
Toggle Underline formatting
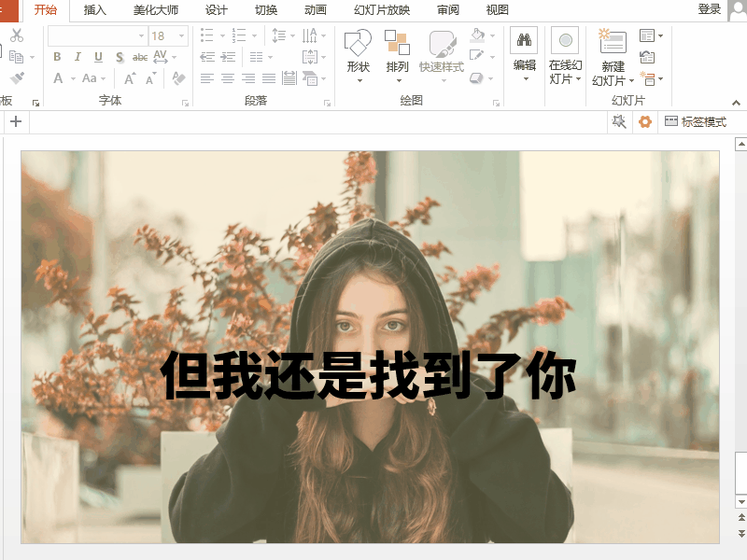coord(98,57)
